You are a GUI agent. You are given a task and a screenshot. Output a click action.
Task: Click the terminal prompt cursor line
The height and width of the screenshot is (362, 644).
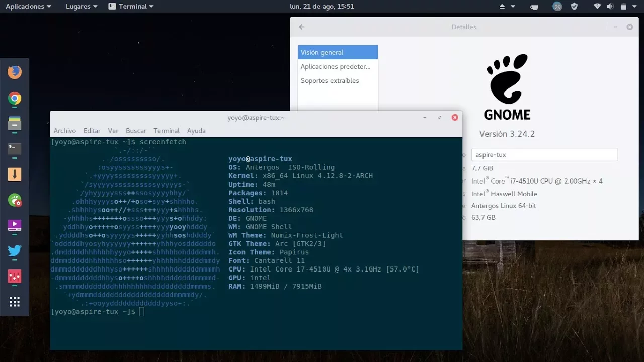click(98, 312)
